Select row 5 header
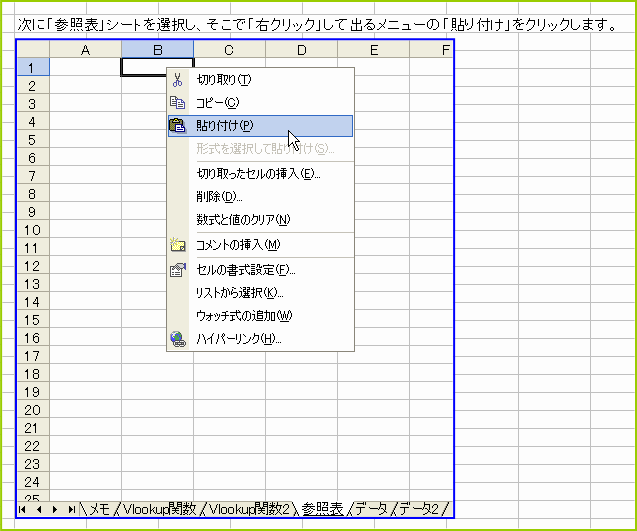Screen dimensions: 637x531 (33, 139)
